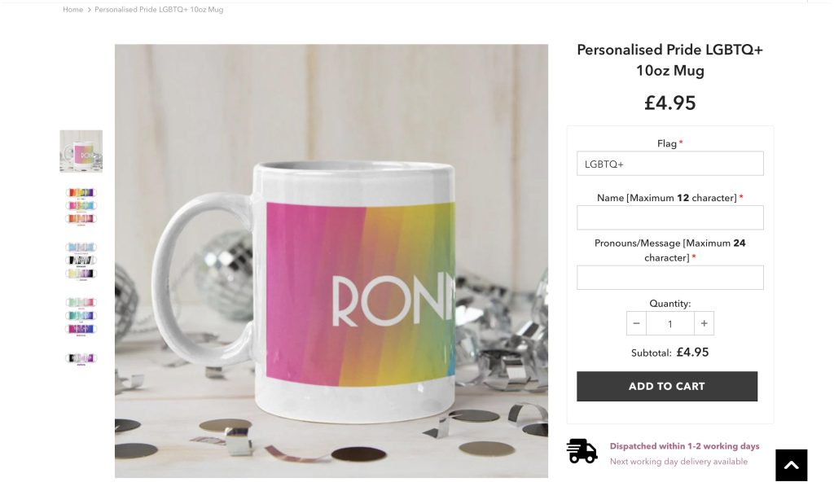
Task: Go to Home in the breadcrumb
Action: (72, 10)
